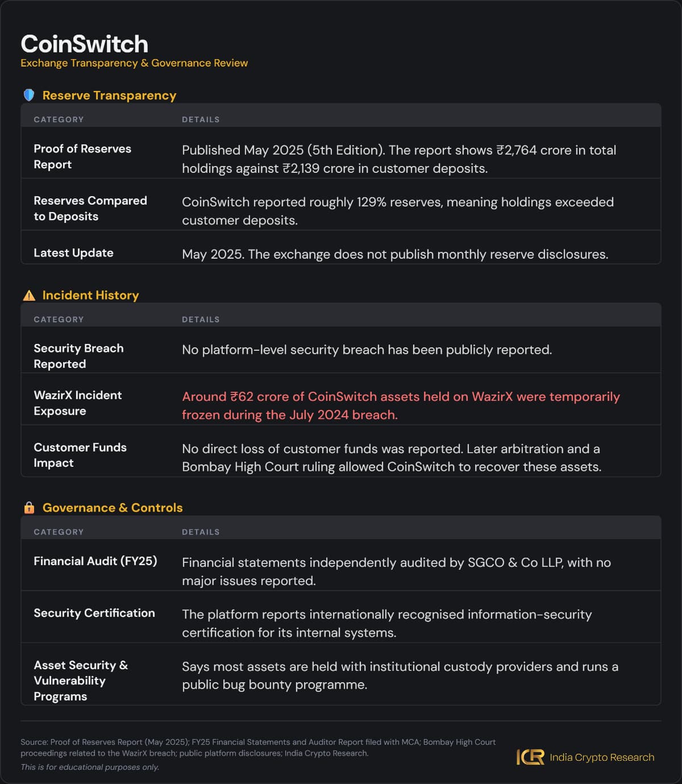Click the Customer Funds Impact label
The height and width of the screenshot is (784, 682).
[x=80, y=455]
